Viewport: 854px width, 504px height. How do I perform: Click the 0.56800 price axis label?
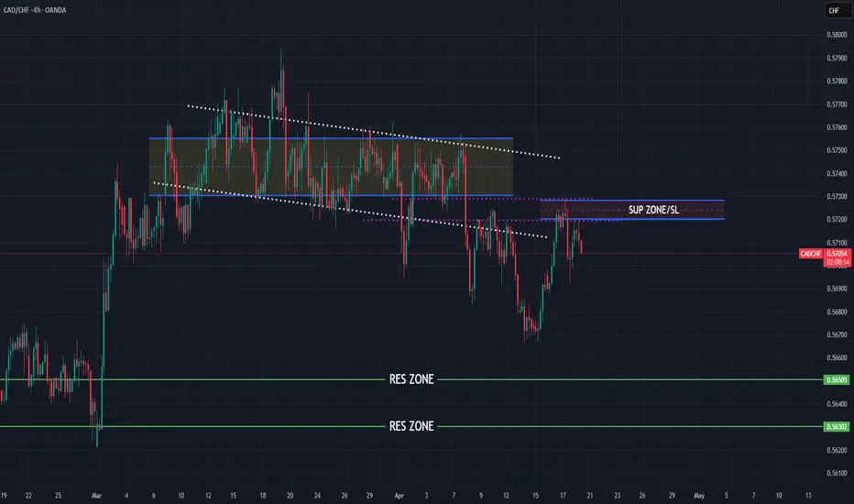[x=837, y=312]
